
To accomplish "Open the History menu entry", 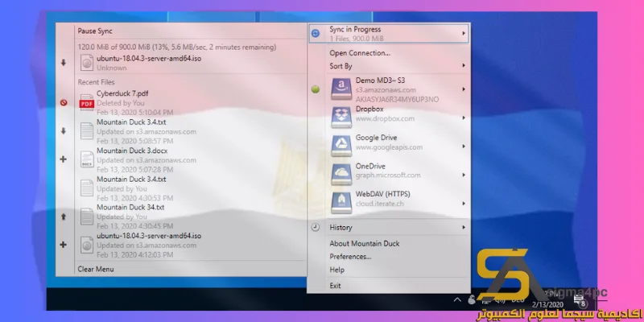I will [341, 227].
